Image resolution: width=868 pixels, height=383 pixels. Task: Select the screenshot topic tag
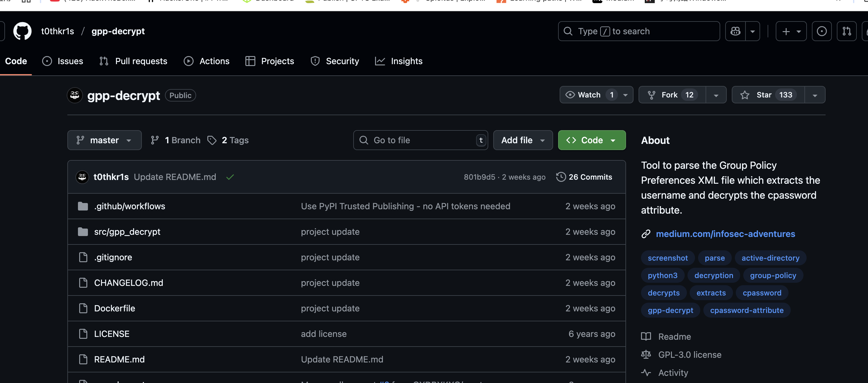[668, 258]
